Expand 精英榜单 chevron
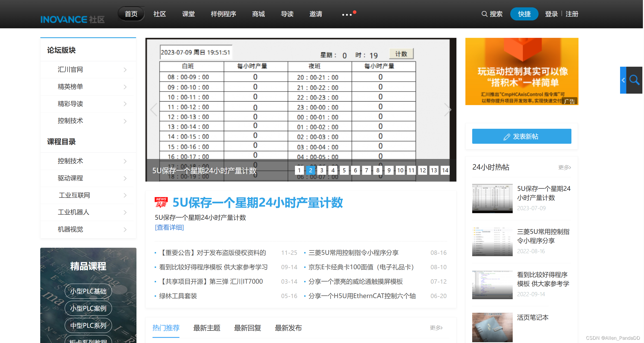644x343 pixels. click(x=125, y=87)
